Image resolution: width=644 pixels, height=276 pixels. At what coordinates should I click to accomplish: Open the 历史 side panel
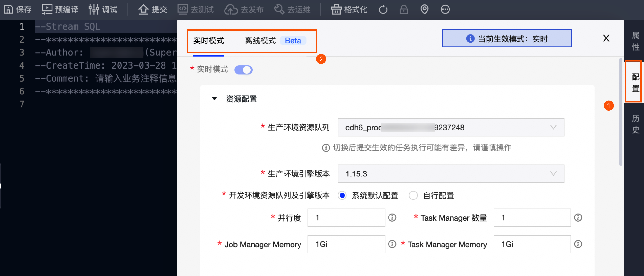click(x=635, y=124)
